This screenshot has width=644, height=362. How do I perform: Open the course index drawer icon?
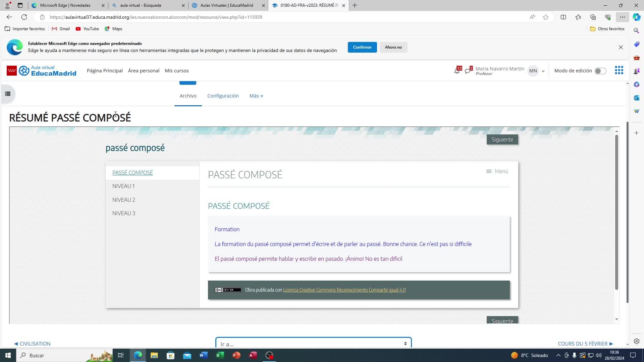click(8, 94)
